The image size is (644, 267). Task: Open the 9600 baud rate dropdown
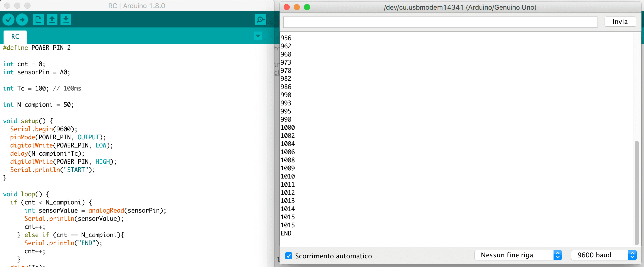[604, 255]
